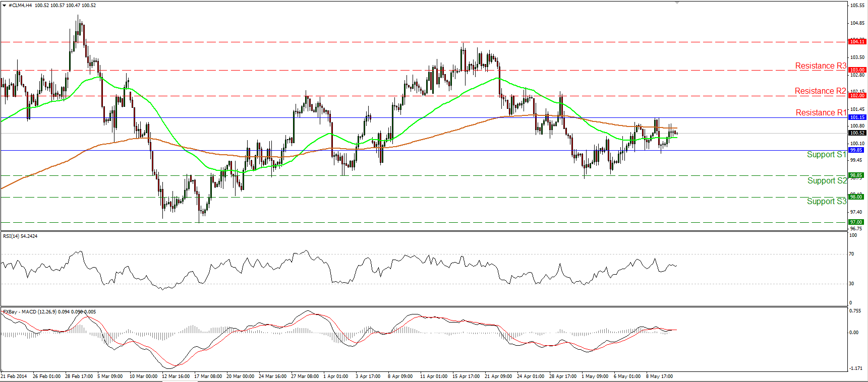Click the green 97.00 price tag

[856, 222]
